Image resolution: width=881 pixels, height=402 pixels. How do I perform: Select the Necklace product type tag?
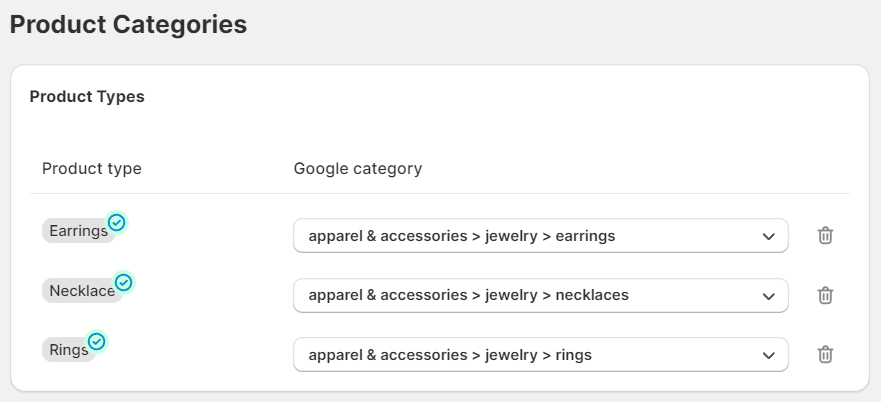(82, 291)
